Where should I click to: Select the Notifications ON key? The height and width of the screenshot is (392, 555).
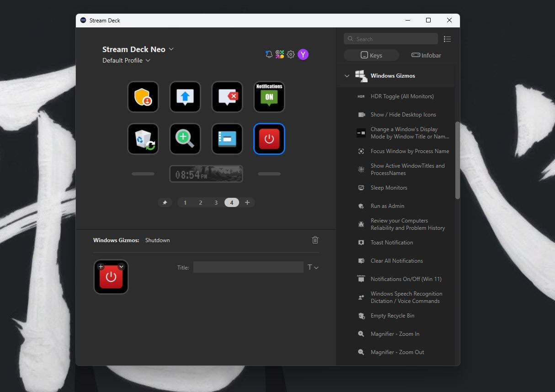[269, 97]
